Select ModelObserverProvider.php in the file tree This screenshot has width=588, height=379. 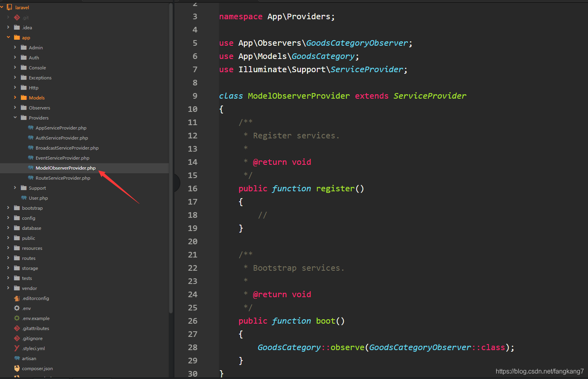tap(65, 168)
